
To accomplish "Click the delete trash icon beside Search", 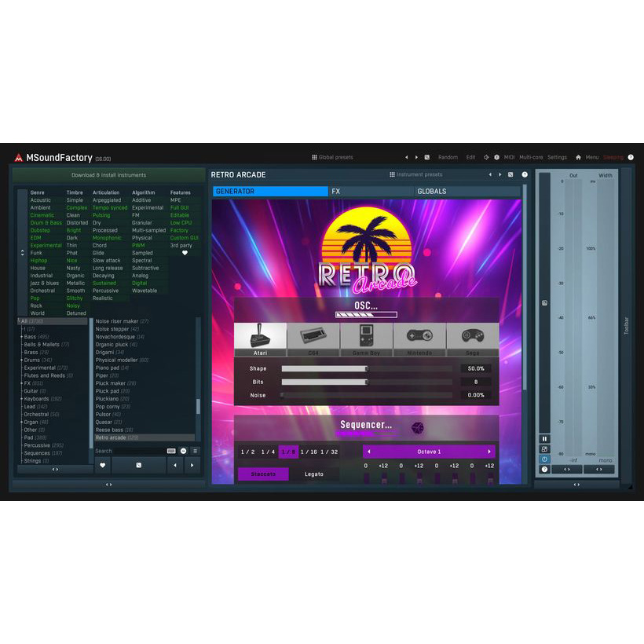I will 195,451.
